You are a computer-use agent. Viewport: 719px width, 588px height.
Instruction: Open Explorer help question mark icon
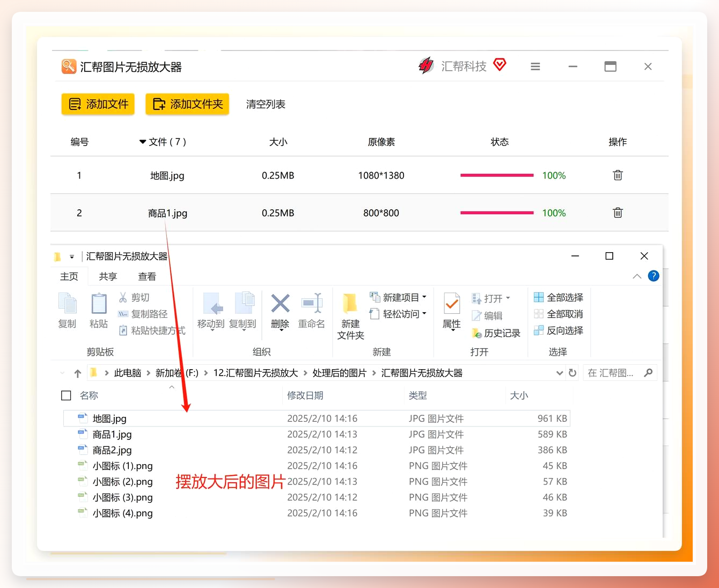point(654,276)
